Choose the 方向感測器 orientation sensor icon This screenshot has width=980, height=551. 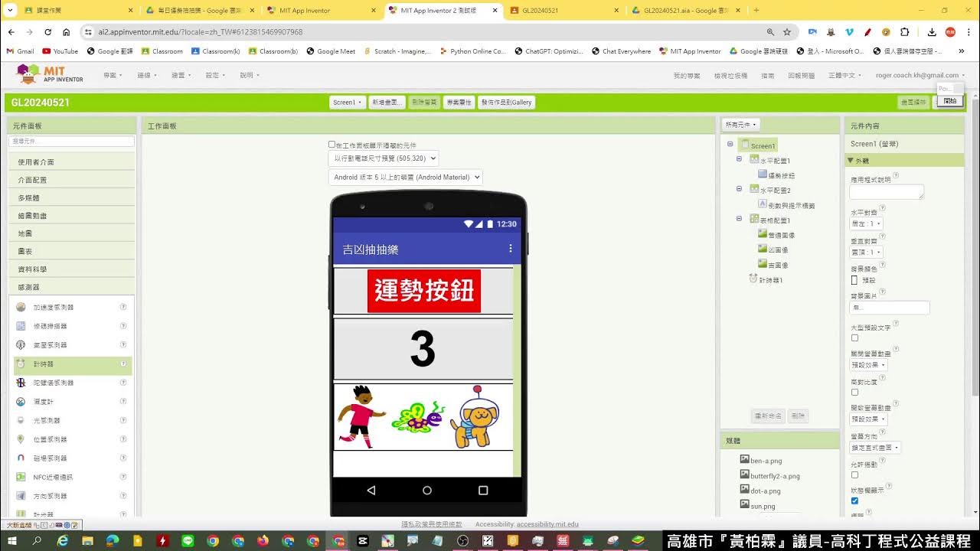21,496
